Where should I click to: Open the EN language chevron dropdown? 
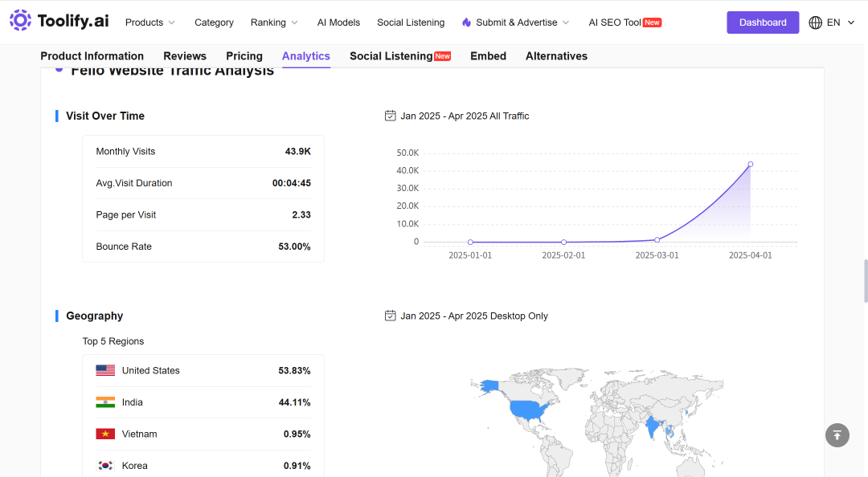click(x=851, y=22)
